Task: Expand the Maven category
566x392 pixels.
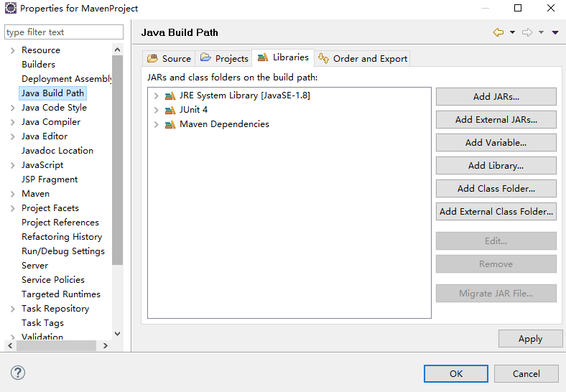Action: coord(13,194)
